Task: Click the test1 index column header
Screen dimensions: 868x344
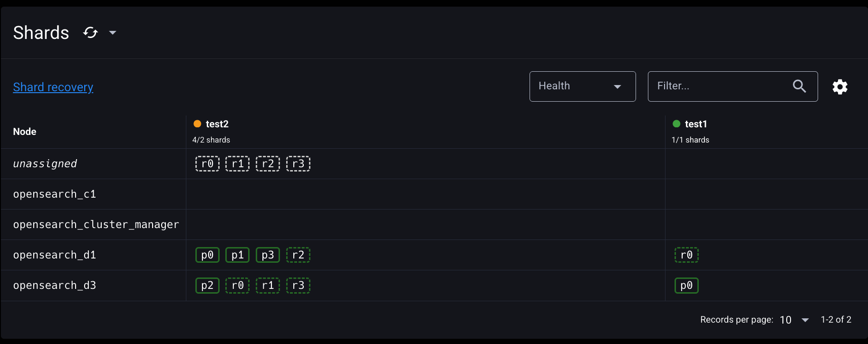Action: click(x=696, y=124)
